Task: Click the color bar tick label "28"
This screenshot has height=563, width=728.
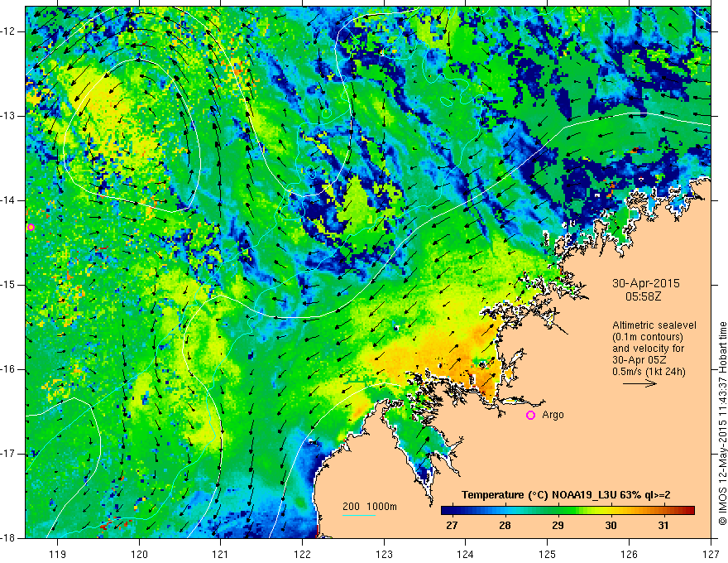Action: (x=505, y=526)
